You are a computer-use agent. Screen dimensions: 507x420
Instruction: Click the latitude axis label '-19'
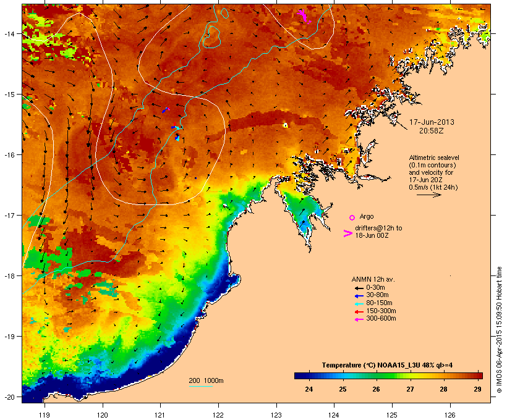pyautogui.click(x=9, y=337)
